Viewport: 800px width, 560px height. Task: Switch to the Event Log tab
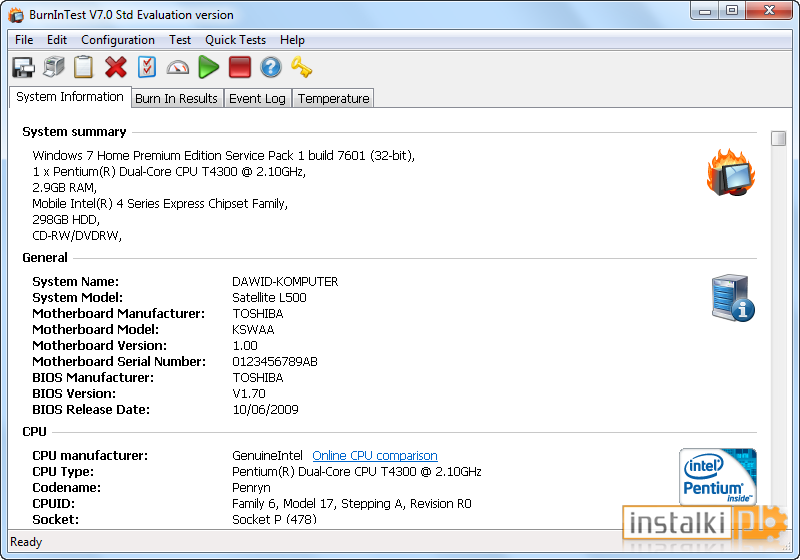[257, 98]
